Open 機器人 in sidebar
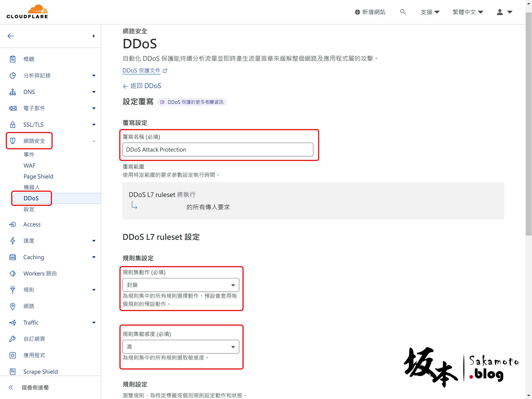This screenshot has height=399, width=532. pos(32,187)
